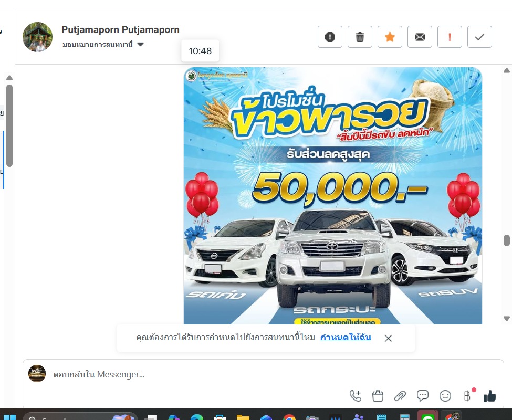This screenshot has width=512, height=420.
Task: Star this conversation for follow up
Action: [390, 37]
